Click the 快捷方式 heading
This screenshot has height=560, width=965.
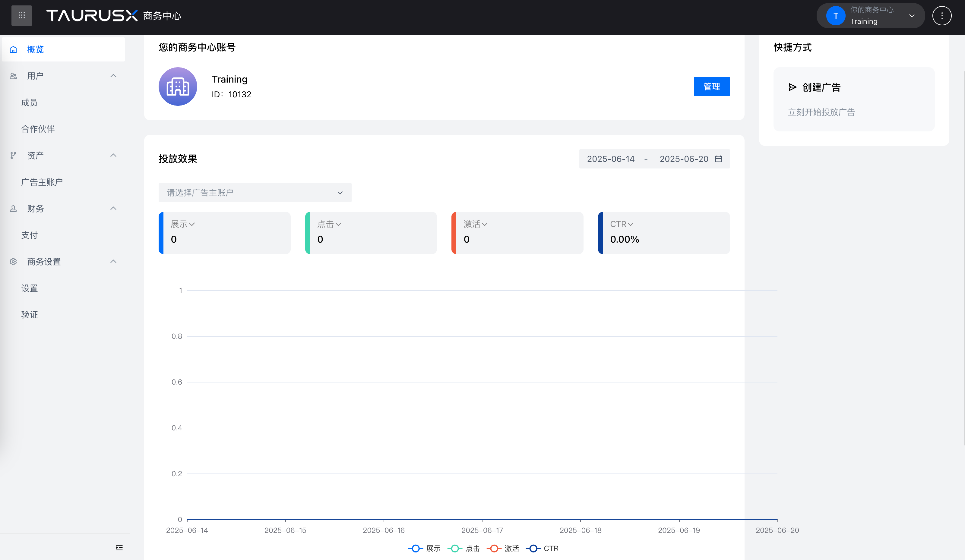[792, 47]
